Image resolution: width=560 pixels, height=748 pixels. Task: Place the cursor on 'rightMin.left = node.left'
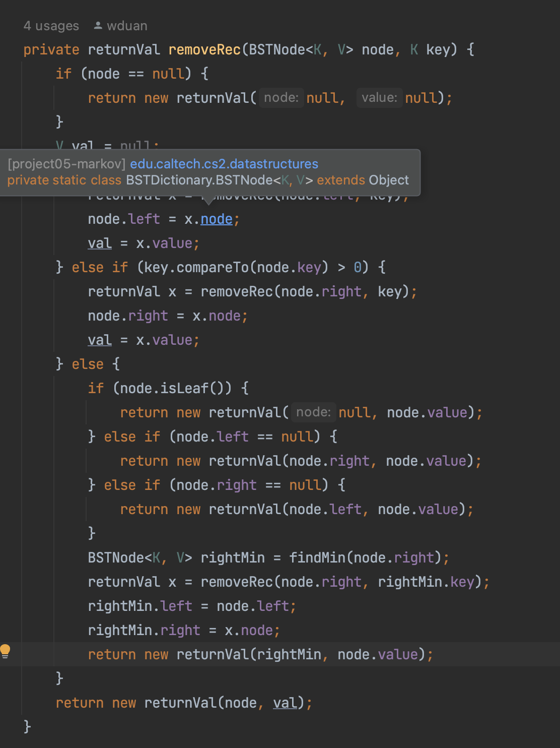coord(191,606)
